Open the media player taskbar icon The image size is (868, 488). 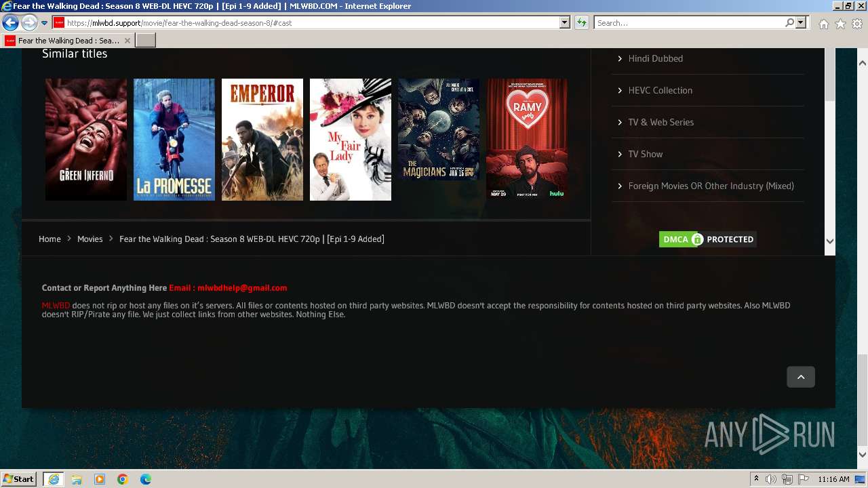tap(100, 479)
